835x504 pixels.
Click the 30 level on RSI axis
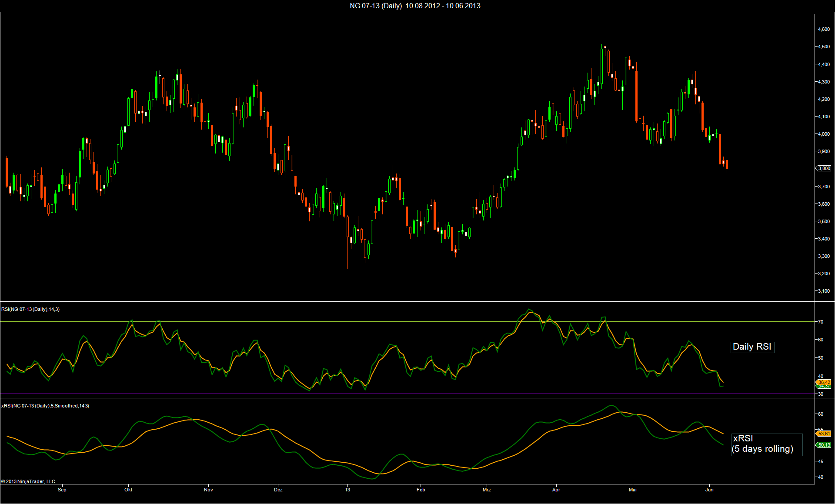tap(821, 394)
